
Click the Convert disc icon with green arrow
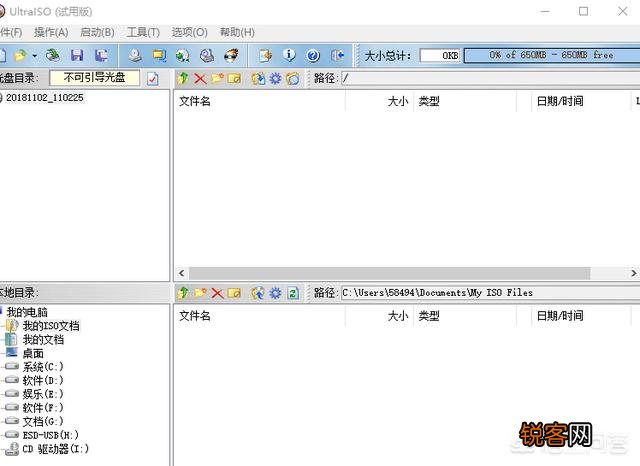(x=182, y=55)
